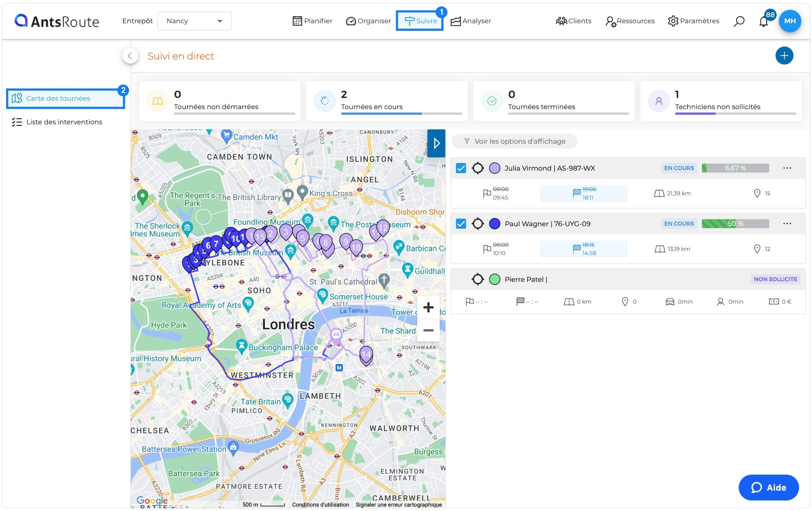The height and width of the screenshot is (511, 812).
Task: Uncheck Paul Wagner route checkbox
Action: [x=461, y=223]
